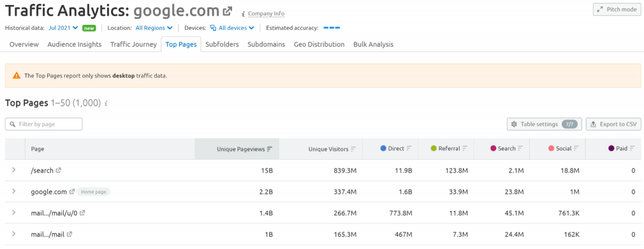Select the Top Pages tab
644x249 pixels.
pyautogui.click(x=181, y=45)
